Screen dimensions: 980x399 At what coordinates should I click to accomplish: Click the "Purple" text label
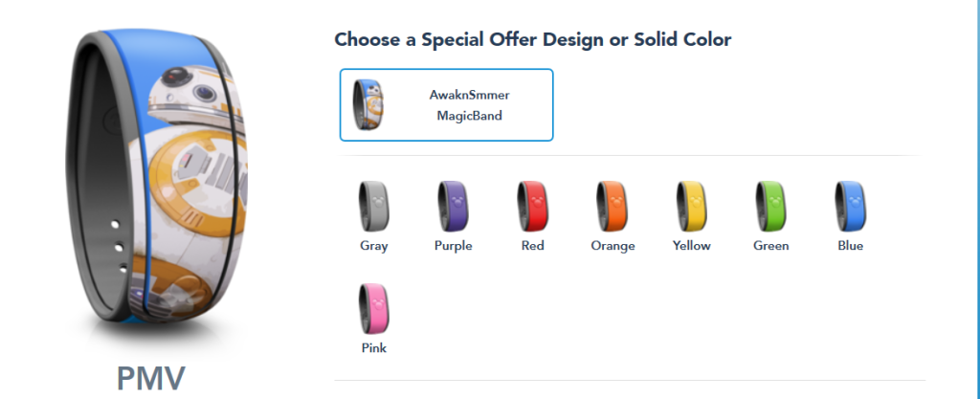pyautogui.click(x=453, y=245)
